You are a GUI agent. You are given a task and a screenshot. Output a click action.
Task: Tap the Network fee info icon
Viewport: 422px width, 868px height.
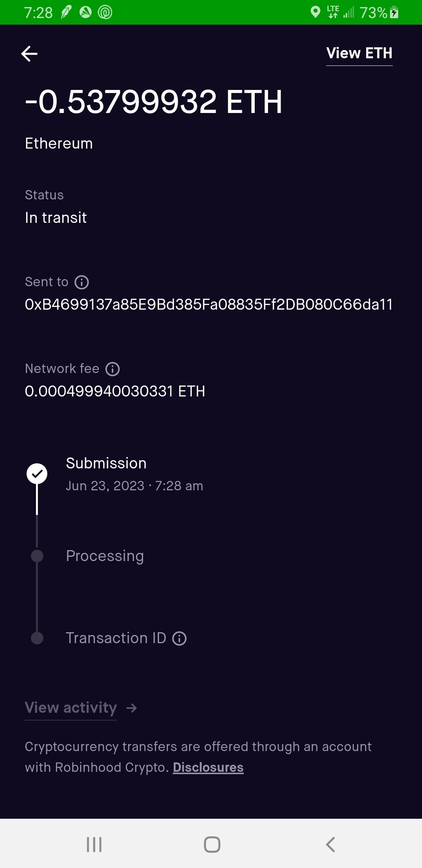click(x=113, y=369)
